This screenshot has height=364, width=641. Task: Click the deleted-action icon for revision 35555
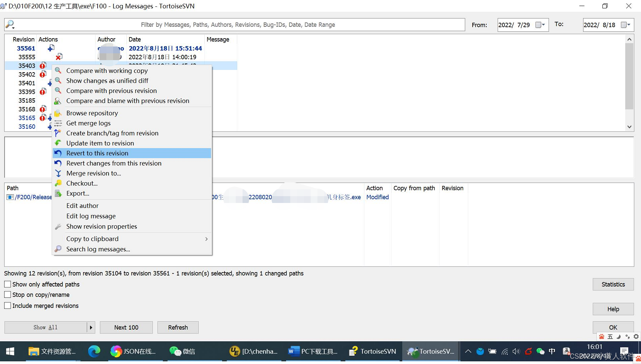click(x=59, y=57)
